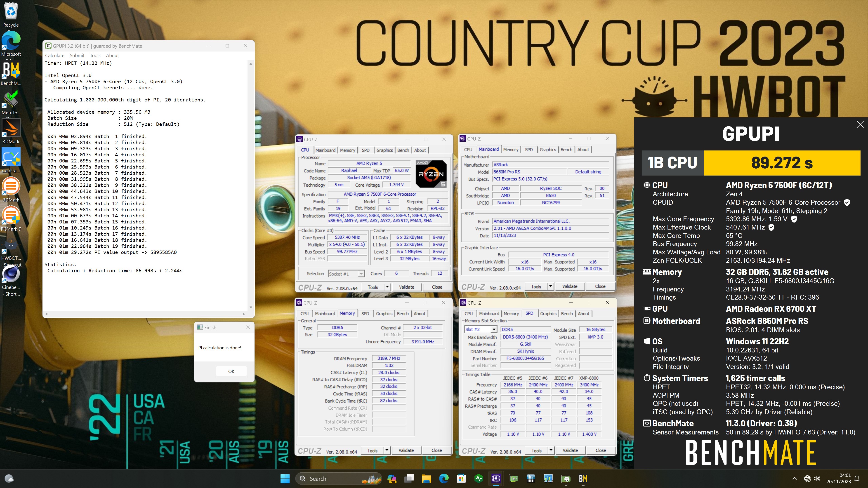Click the taskbar Search box
This screenshot has width=868, height=488.
click(x=338, y=479)
